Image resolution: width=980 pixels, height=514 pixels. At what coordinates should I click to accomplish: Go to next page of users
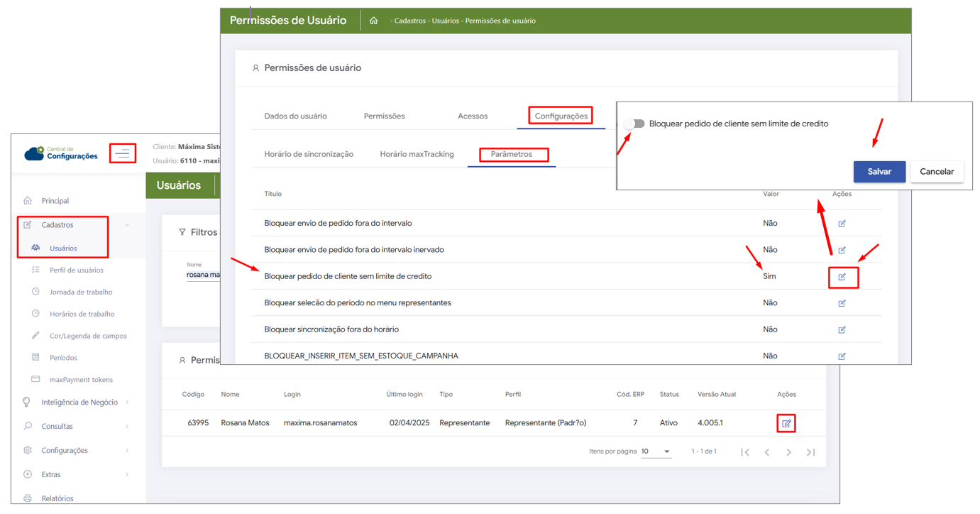pyautogui.click(x=788, y=452)
